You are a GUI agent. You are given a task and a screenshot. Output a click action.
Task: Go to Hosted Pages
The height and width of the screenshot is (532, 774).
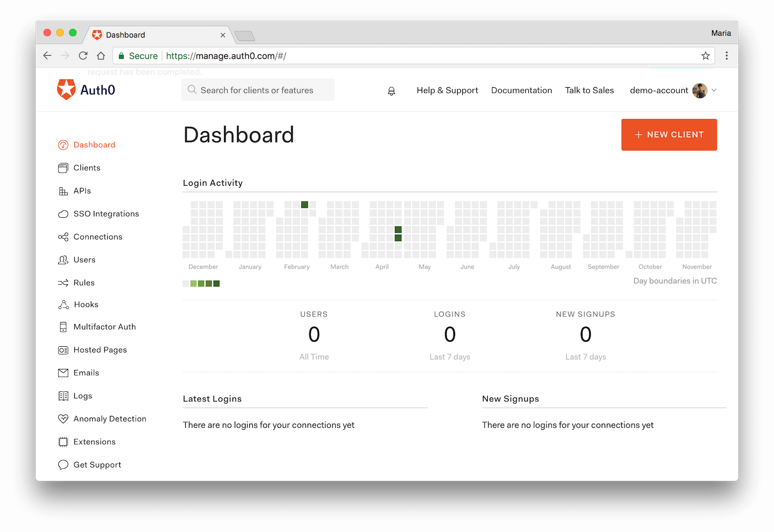click(x=100, y=350)
